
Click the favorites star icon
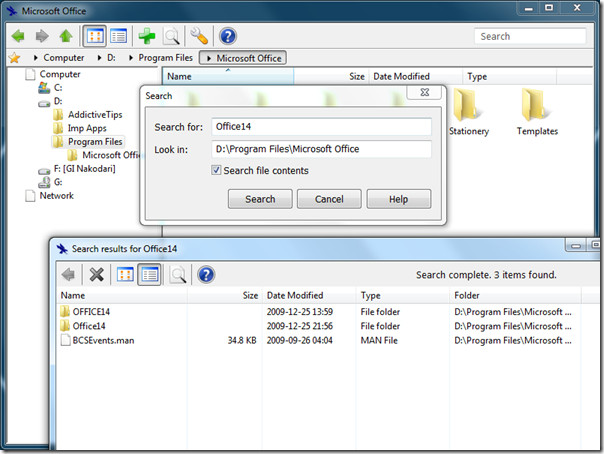click(x=15, y=58)
